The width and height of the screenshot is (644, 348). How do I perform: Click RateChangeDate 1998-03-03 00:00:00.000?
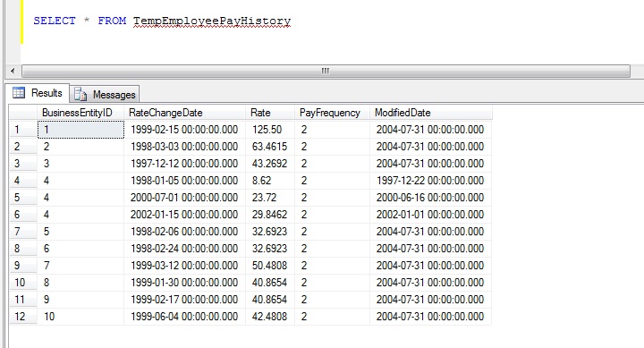pos(185,146)
